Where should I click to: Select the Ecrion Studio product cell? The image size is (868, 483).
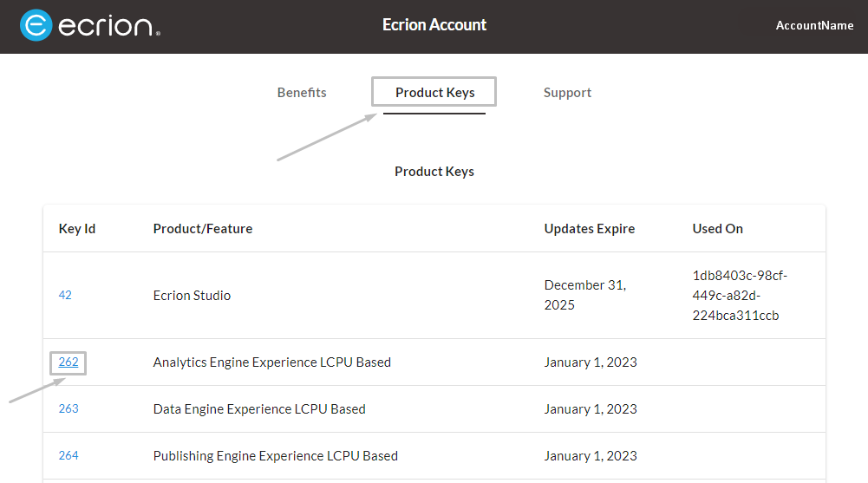coord(192,296)
